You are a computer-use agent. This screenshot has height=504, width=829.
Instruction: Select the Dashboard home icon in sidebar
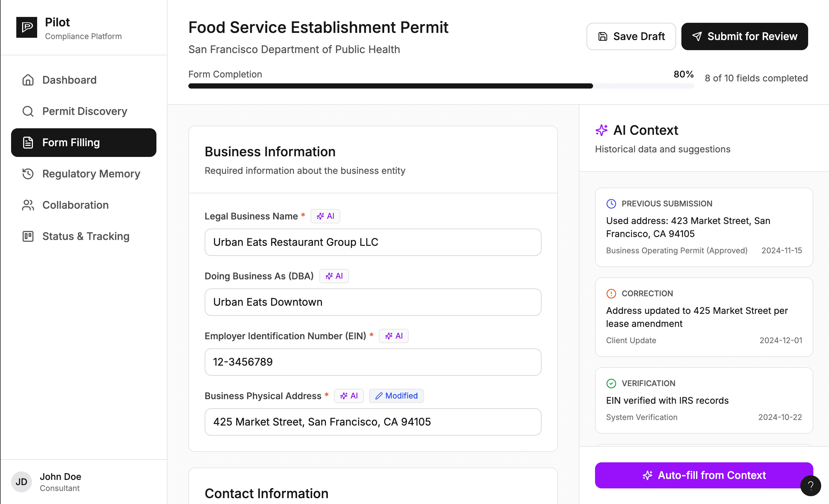[x=28, y=80]
